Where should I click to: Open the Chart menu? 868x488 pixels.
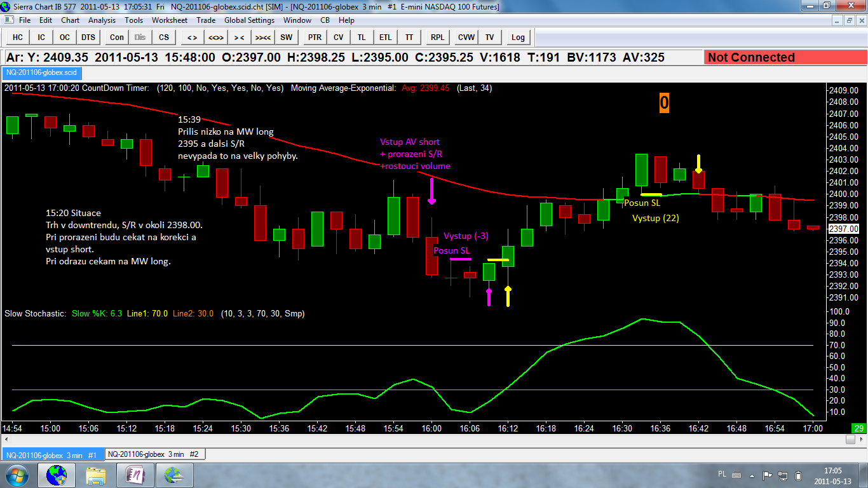pos(71,20)
